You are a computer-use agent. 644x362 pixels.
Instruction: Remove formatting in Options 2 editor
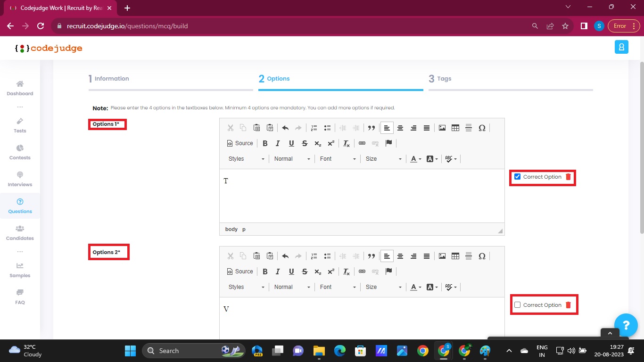tap(347, 271)
